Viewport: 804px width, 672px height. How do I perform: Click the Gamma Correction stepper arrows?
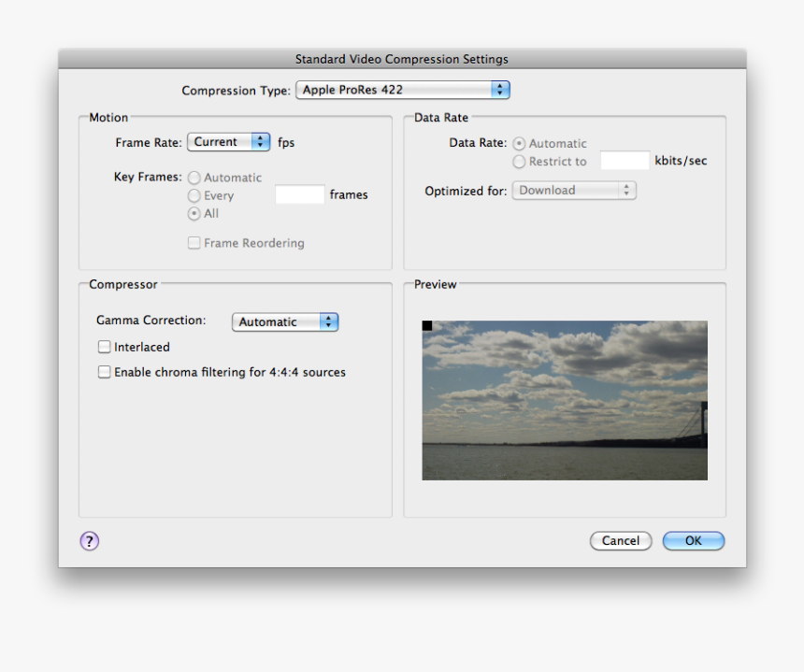[329, 322]
